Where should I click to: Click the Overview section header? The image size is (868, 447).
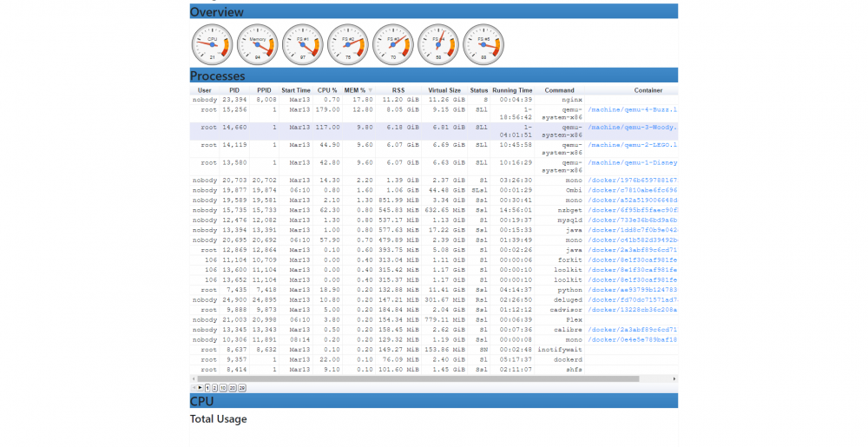point(433,11)
